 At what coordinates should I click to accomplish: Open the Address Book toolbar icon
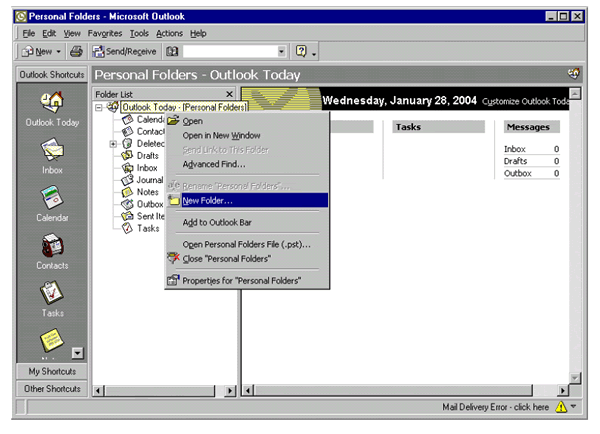172,51
